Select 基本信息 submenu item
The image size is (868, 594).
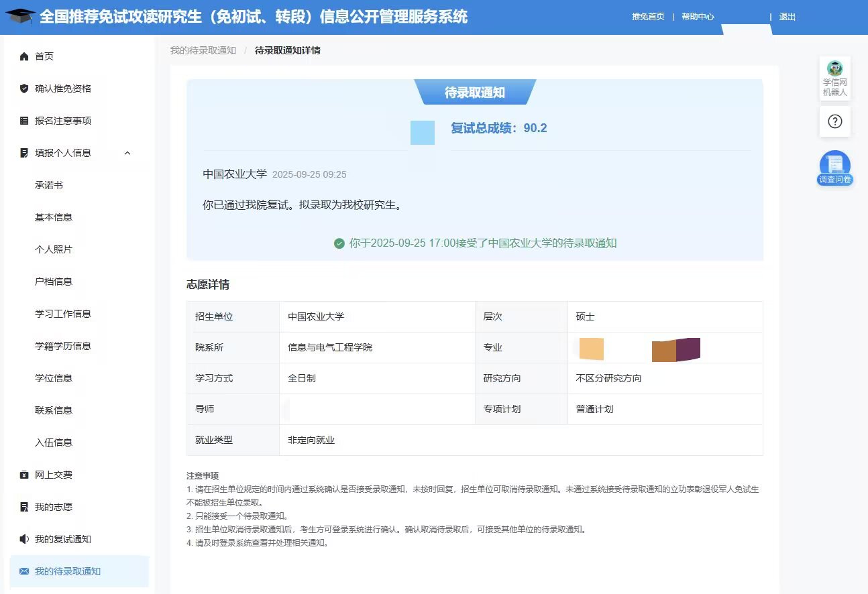(54, 217)
